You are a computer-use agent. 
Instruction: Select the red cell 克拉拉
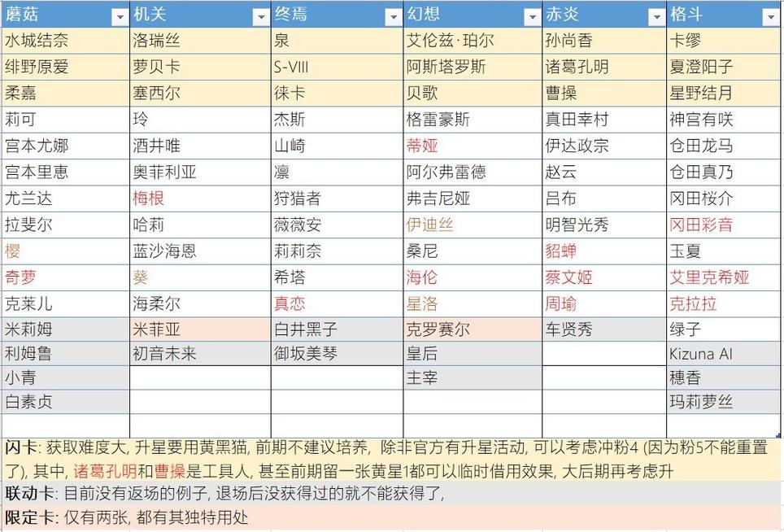pyautogui.click(x=725, y=303)
